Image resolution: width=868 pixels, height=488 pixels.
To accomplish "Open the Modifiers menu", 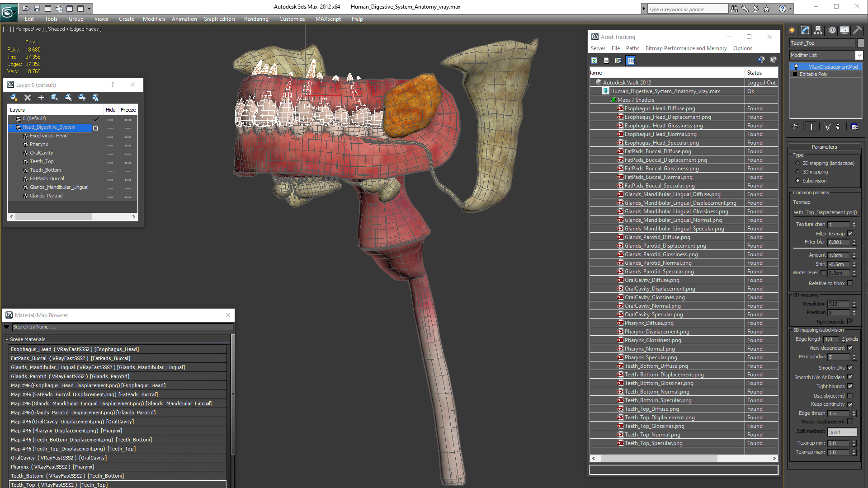I will point(154,19).
